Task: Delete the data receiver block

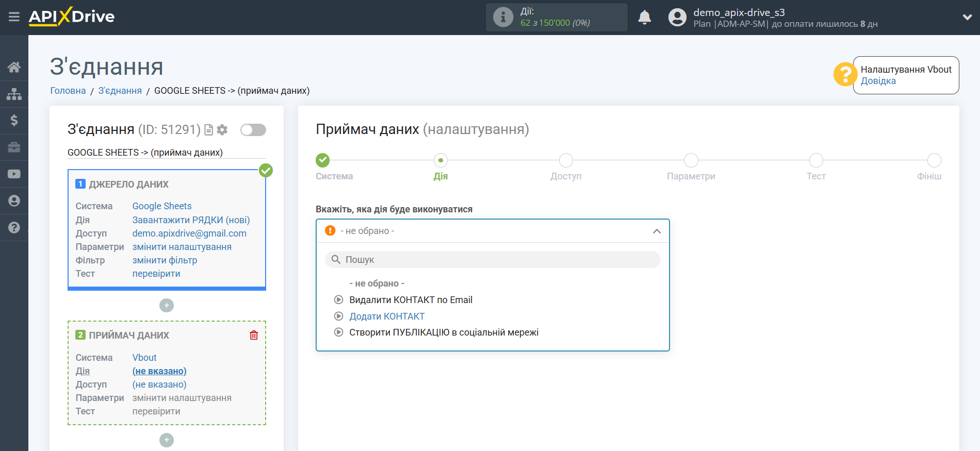Action: coord(254,336)
